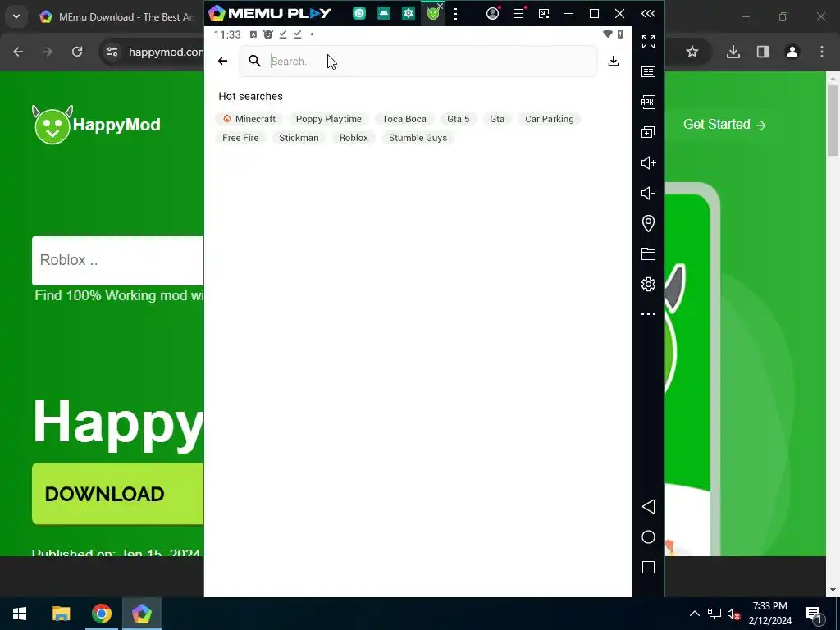Open Chrome three-dot menu
This screenshot has width=840, height=630.
click(822, 52)
